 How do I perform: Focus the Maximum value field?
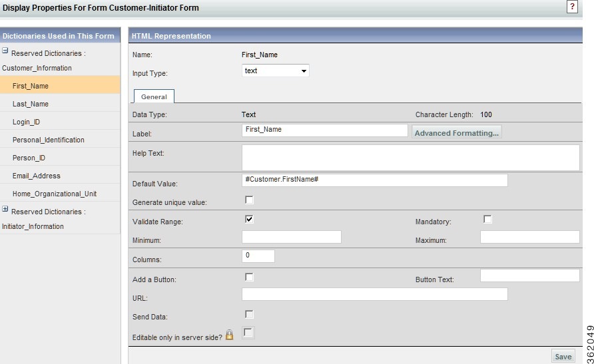pos(530,237)
